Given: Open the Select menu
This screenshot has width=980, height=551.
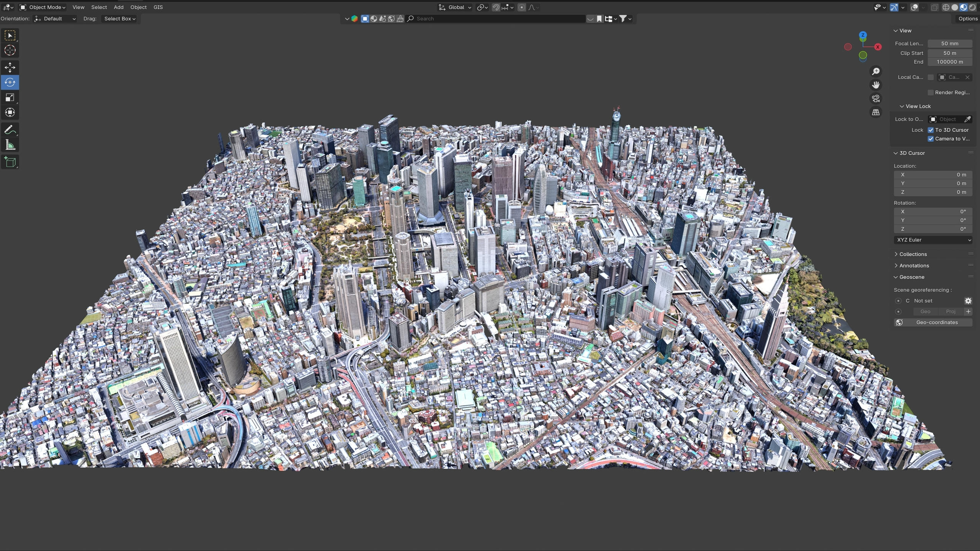Looking at the screenshot, I should 99,7.
